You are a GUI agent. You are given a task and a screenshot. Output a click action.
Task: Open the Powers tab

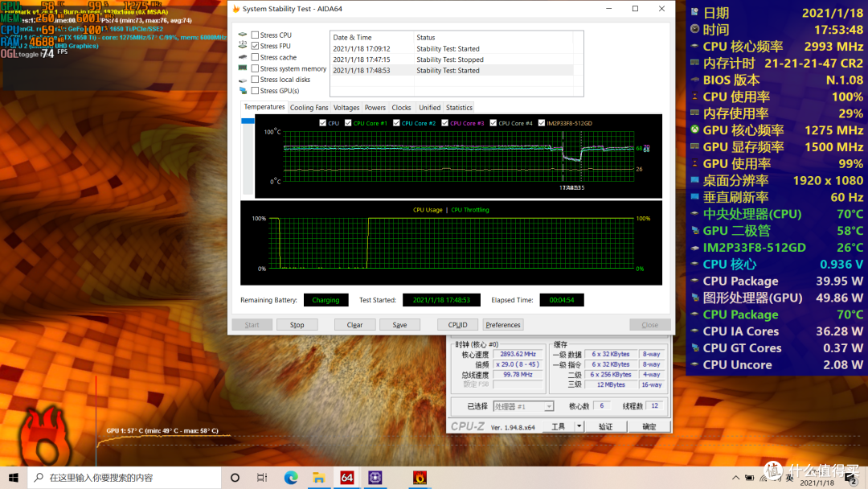(375, 108)
